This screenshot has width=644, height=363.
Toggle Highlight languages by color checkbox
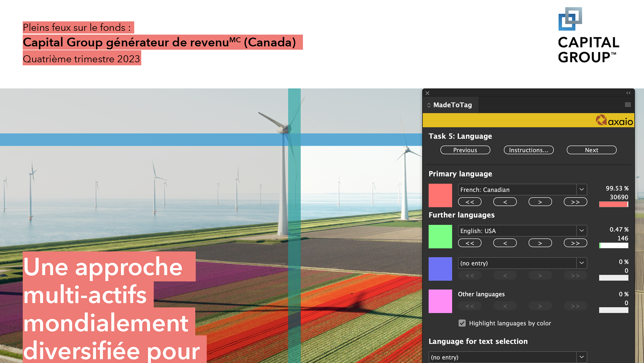[x=462, y=323]
